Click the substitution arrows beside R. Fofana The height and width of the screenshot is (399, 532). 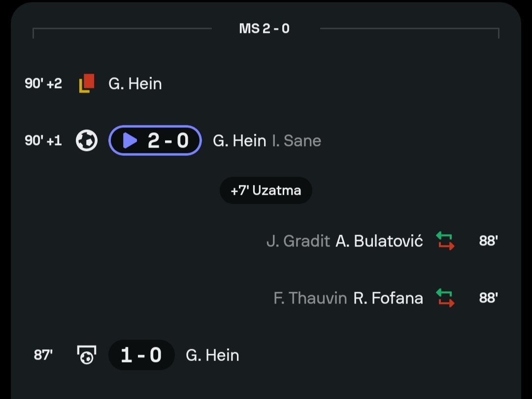(x=445, y=298)
